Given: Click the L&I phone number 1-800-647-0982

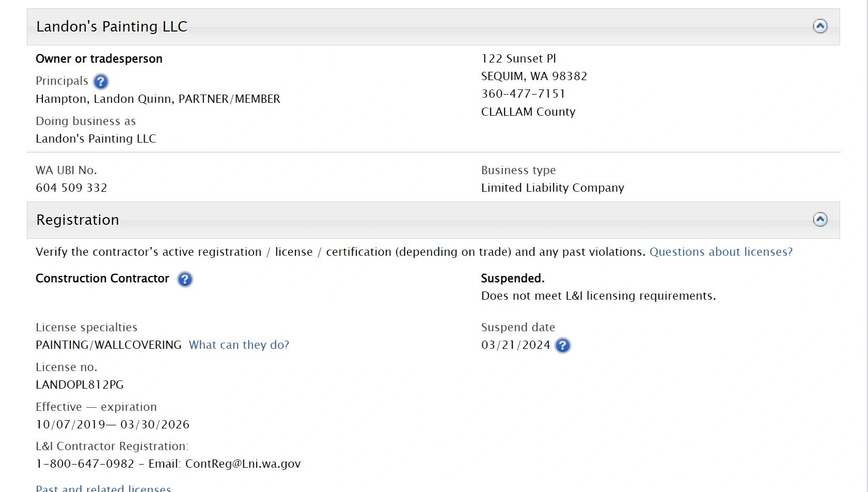Looking at the screenshot, I should [85, 464].
